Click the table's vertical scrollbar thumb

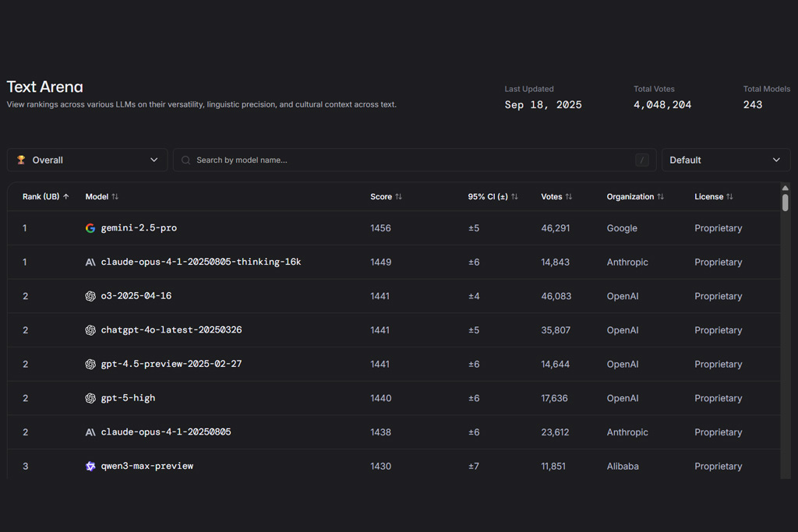(786, 203)
